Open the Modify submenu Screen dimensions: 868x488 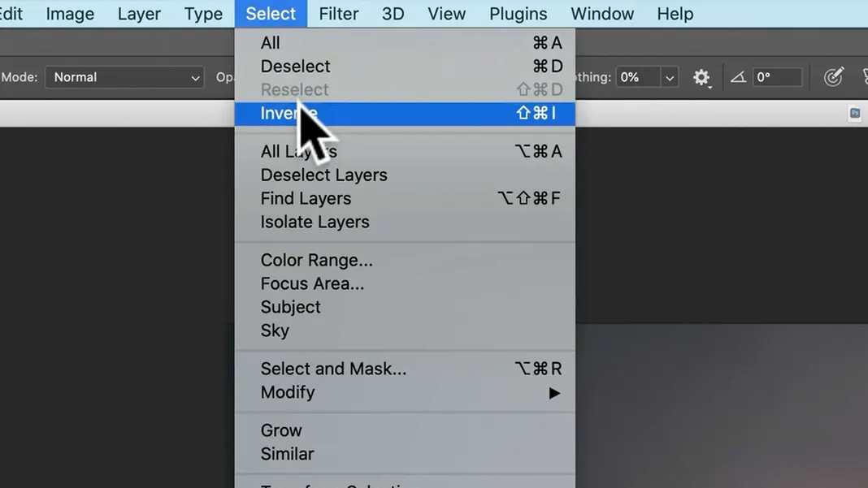coord(406,392)
